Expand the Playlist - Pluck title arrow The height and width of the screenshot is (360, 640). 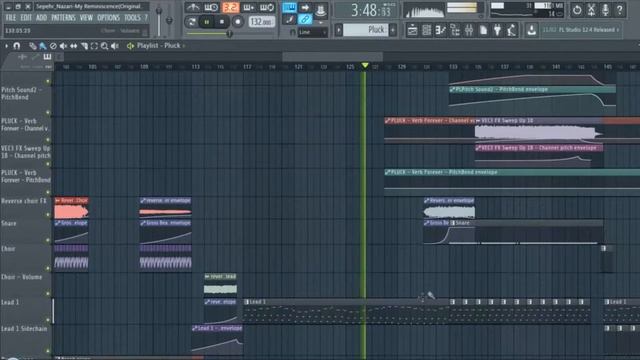coord(184,46)
